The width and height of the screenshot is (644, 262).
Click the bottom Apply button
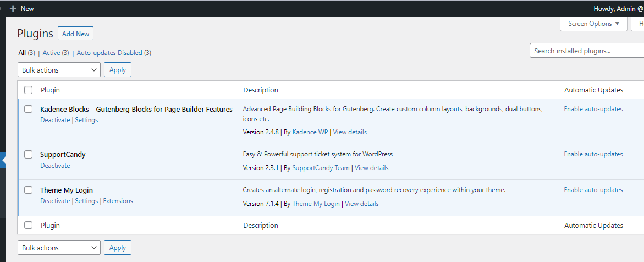point(118,248)
